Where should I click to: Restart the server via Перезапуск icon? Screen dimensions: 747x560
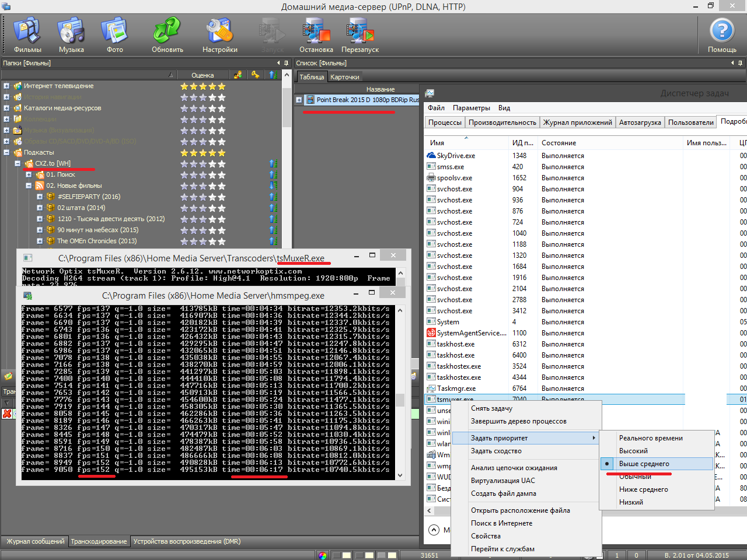[359, 34]
